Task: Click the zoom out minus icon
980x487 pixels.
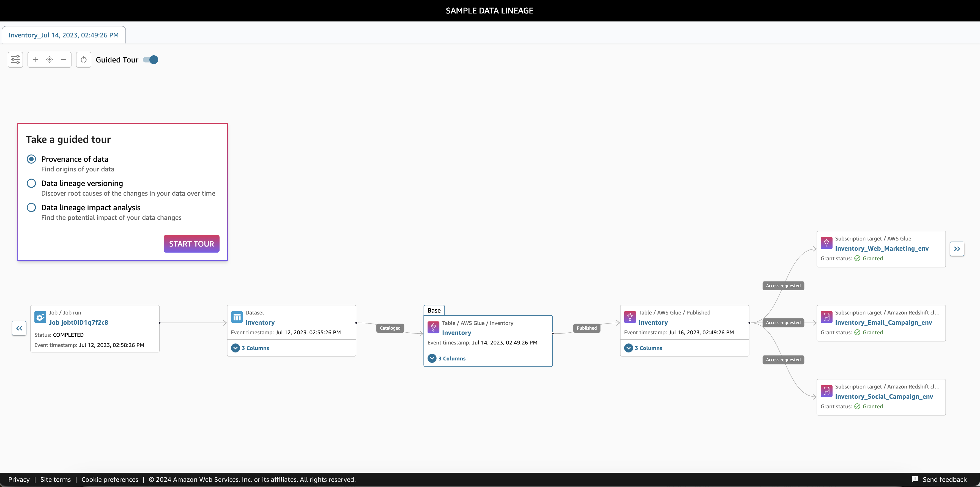Action: click(64, 60)
